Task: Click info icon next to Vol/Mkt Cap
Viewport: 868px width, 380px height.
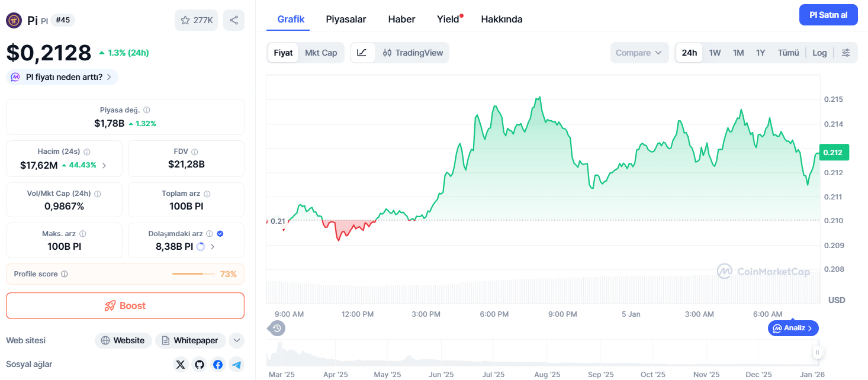Action: pos(98,194)
